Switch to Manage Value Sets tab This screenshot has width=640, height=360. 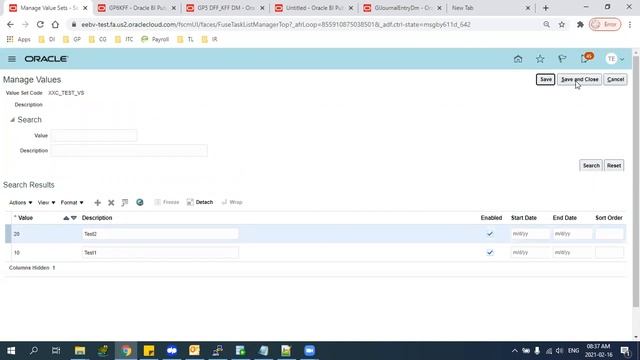pos(48,8)
